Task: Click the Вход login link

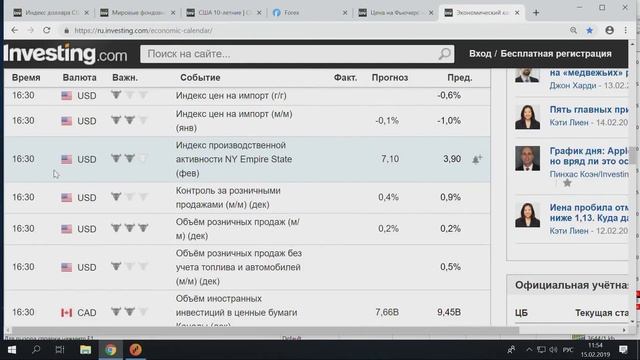Action: [480, 54]
